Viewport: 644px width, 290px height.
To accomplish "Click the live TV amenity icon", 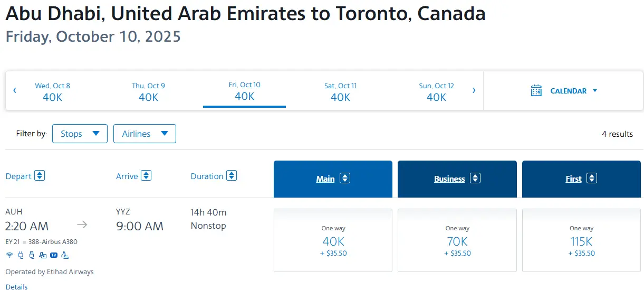I will pos(54,255).
